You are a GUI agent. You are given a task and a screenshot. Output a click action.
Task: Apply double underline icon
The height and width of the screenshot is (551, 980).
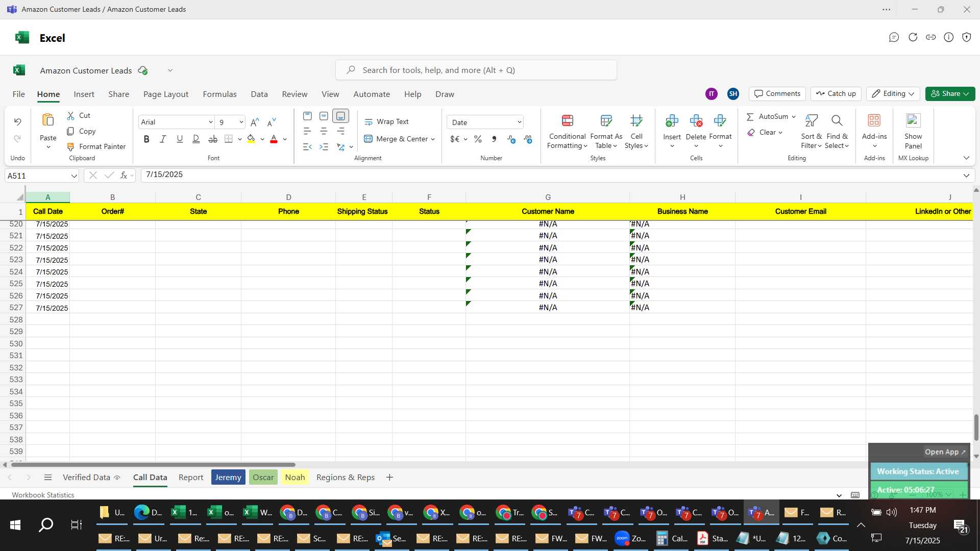tap(196, 139)
